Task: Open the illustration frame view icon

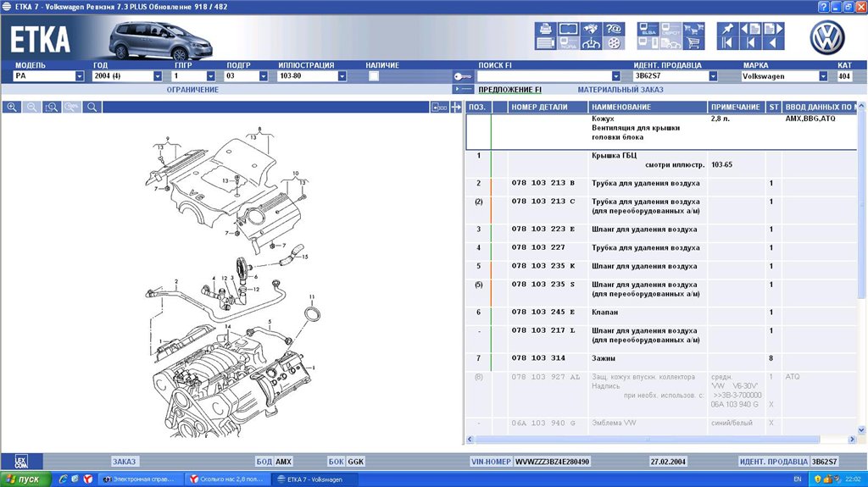Action: point(569,29)
